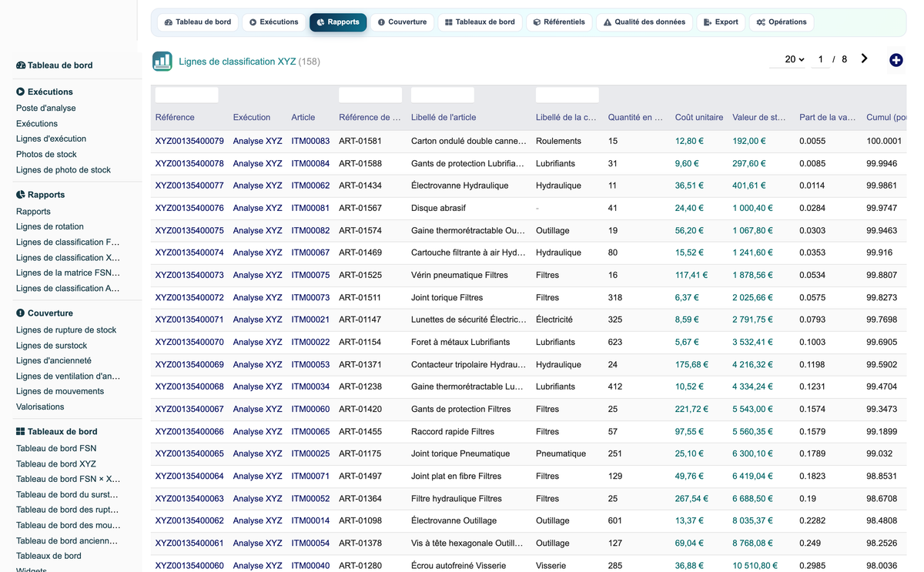This screenshot has width=924, height=572.
Task: Sort by the Référence column header
Action: [175, 117]
